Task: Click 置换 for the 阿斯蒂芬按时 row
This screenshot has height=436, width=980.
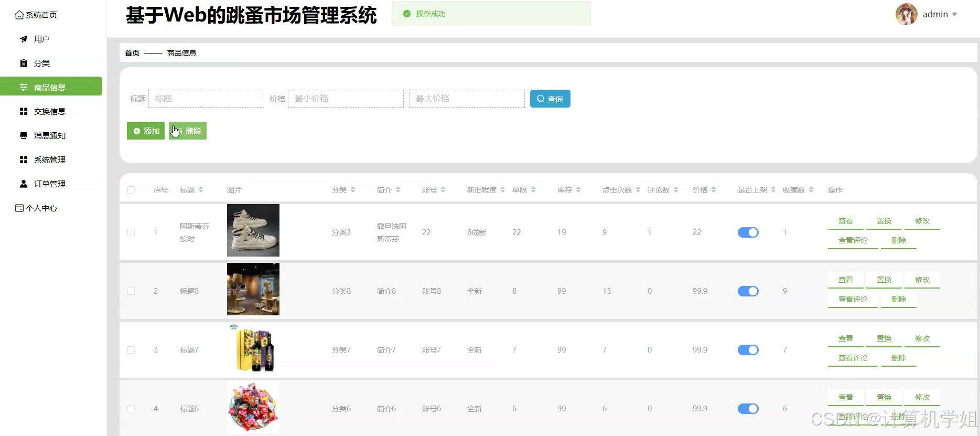Action: point(884,221)
